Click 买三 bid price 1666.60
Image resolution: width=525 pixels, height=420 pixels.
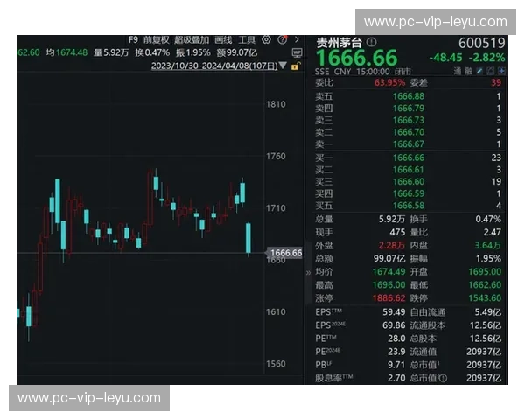pyautogui.click(x=409, y=181)
